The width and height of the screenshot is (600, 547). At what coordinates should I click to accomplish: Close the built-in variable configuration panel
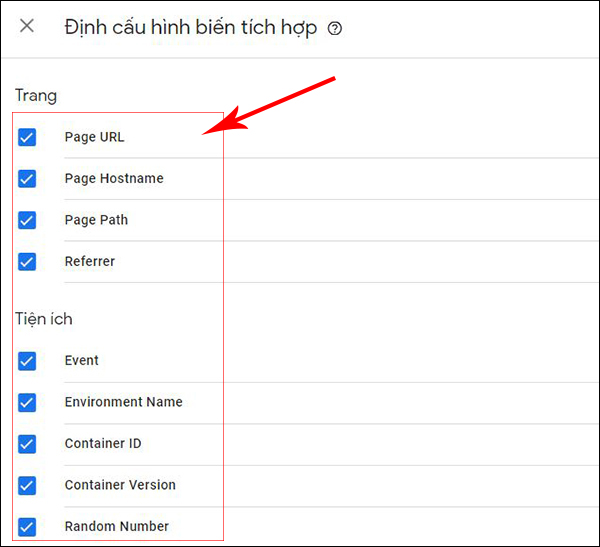click(27, 26)
